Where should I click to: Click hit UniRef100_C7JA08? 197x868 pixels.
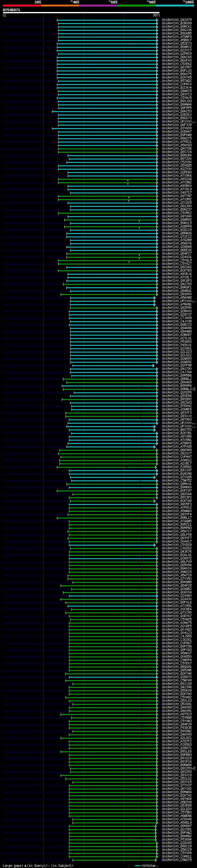pyautogui.click(x=177, y=318)
